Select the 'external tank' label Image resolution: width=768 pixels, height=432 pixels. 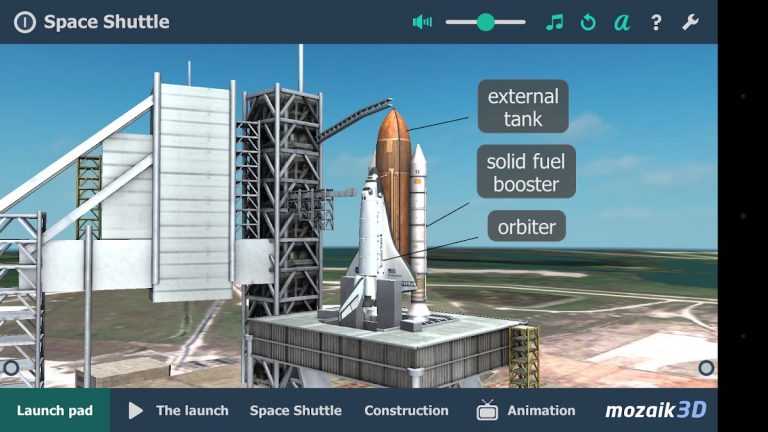(523, 108)
